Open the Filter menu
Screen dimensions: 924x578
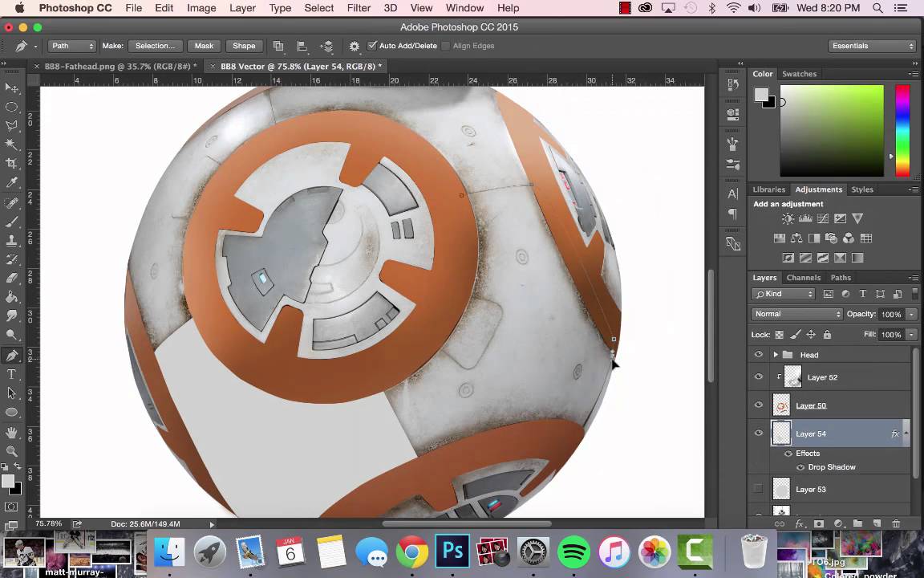point(359,8)
